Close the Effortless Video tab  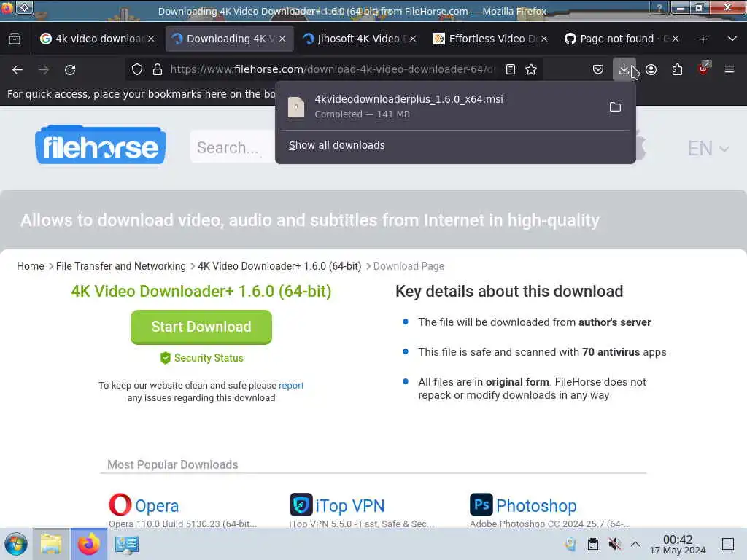(x=544, y=39)
